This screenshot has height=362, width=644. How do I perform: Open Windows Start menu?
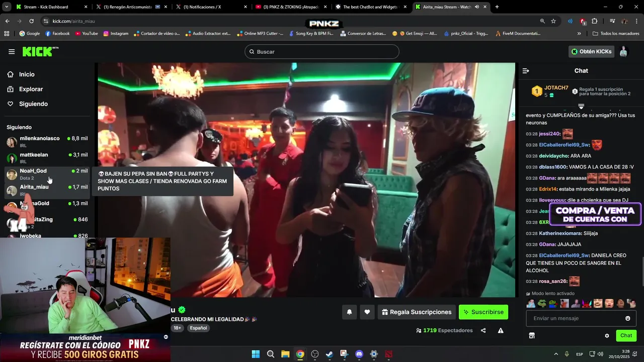[256, 354]
